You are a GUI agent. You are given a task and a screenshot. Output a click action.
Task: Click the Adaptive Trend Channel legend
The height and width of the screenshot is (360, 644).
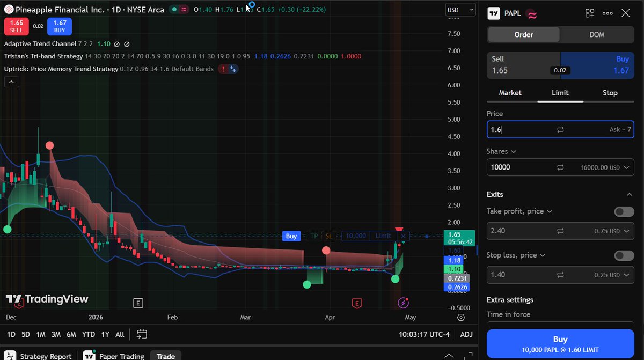tap(40, 44)
